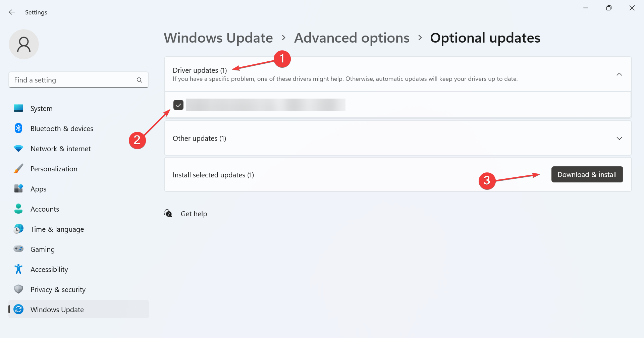
Task: Navigate to Advanced options breadcrumb
Action: [352, 38]
